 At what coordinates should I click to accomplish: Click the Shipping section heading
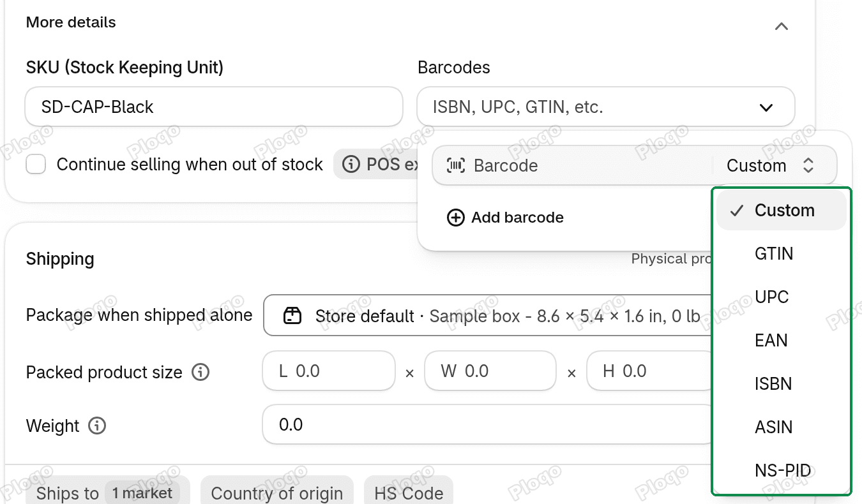(x=60, y=259)
